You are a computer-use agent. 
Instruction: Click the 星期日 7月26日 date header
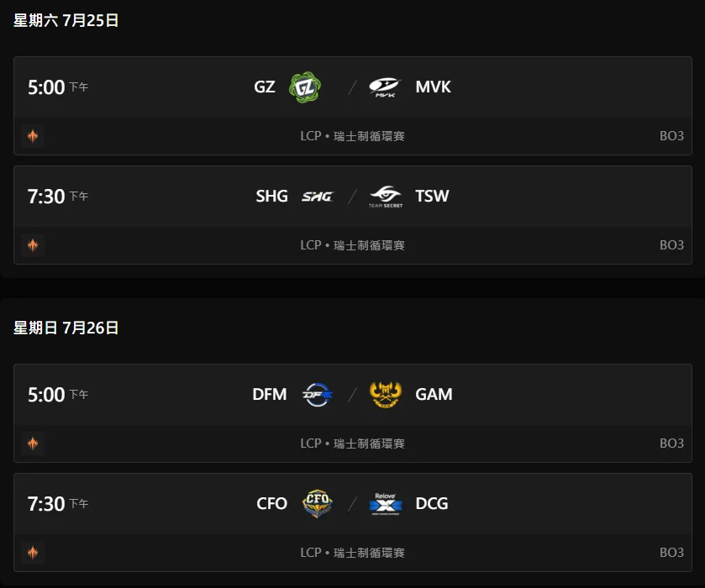[x=66, y=328]
